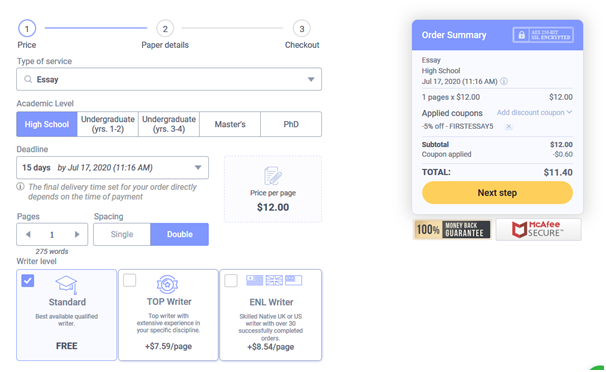Image resolution: width=606 pixels, height=372 pixels.
Task: Click the UK flag icon on ENL Writer
Action: pos(274,280)
